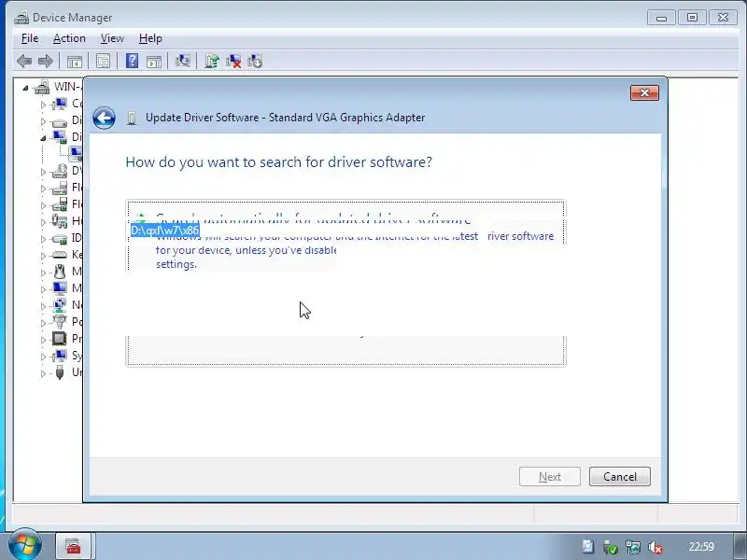Image resolution: width=747 pixels, height=560 pixels.
Task: Open the View menu
Action: (x=112, y=38)
